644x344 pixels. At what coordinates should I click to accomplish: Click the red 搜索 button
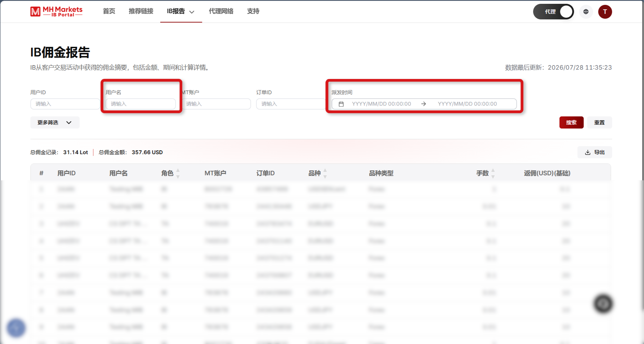pyautogui.click(x=571, y=123)
